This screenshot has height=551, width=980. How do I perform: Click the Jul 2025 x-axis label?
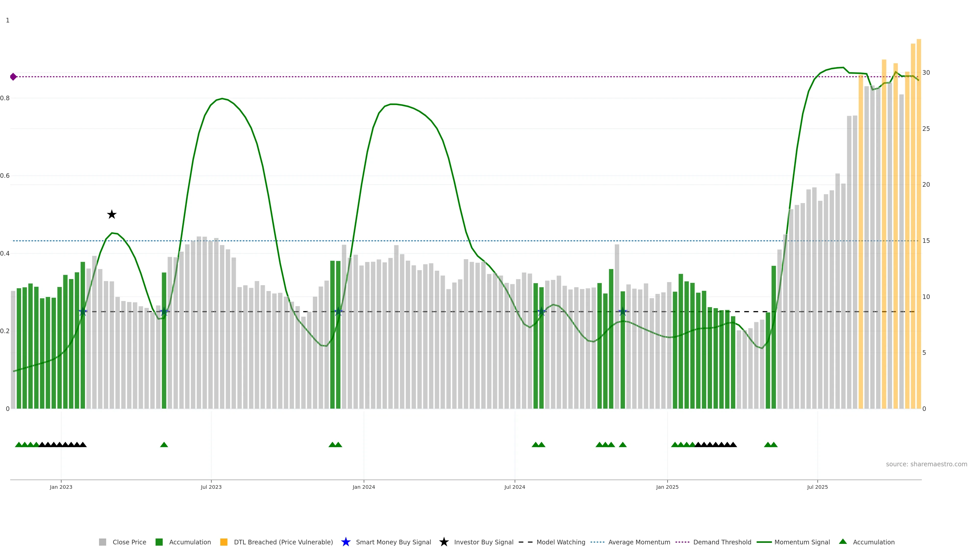tap(817, 487)
